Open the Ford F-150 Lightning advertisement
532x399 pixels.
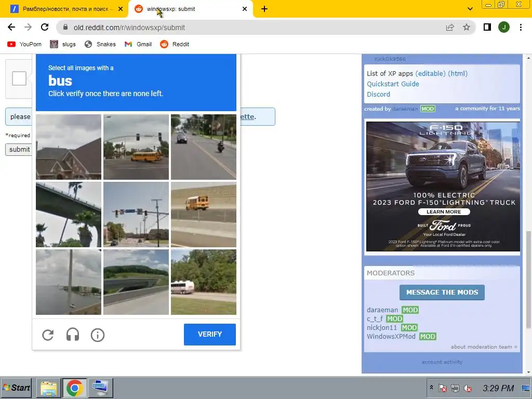click(443, 187)
